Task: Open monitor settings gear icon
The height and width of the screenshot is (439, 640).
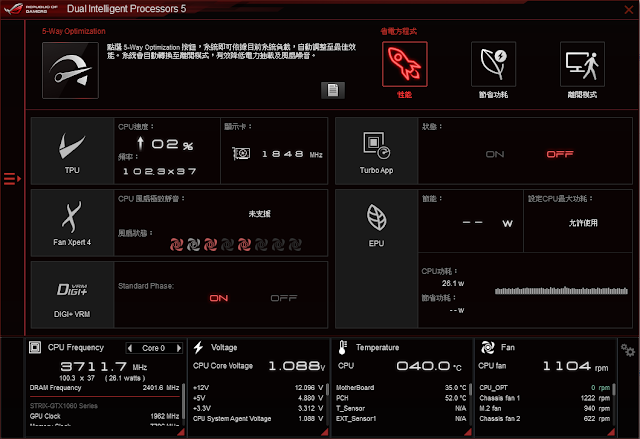Action: pyautogui.click(x=628, y=350)
